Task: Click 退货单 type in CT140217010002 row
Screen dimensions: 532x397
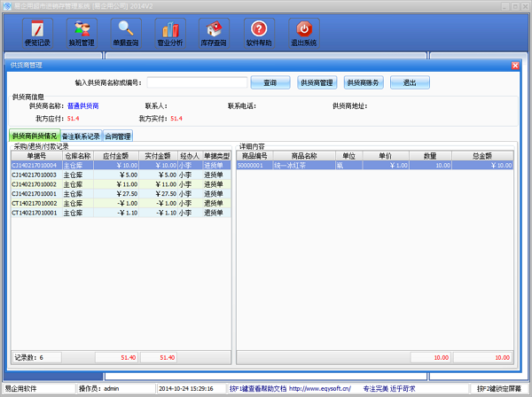Action: tap(217, 204)
